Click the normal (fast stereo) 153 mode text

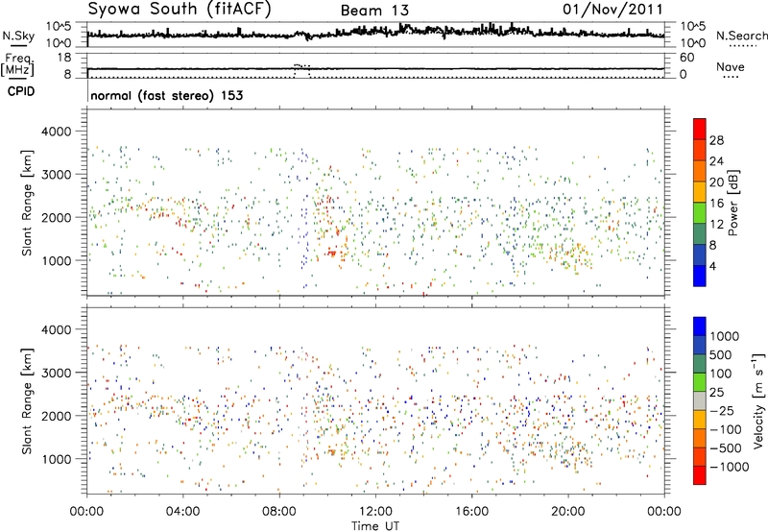tap(166, 95)
